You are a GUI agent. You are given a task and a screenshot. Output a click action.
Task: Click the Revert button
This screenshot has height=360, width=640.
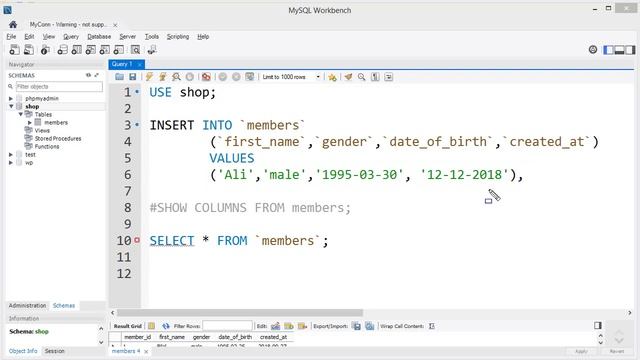point(617,351)
